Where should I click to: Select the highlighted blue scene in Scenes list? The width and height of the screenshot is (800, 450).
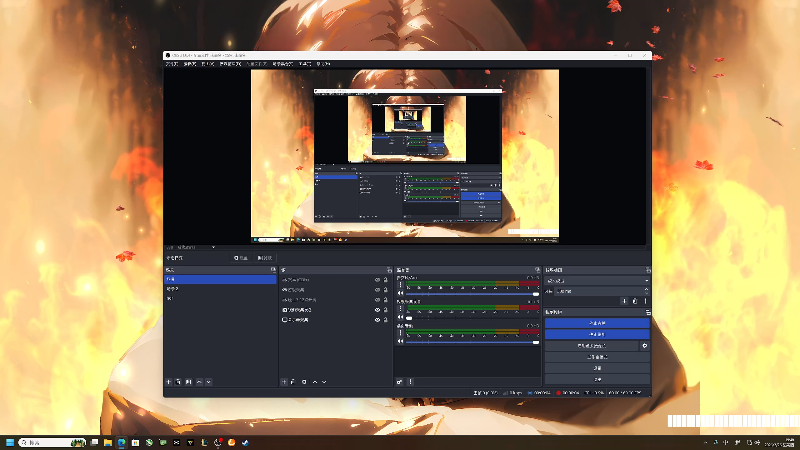tap(220, 279)
